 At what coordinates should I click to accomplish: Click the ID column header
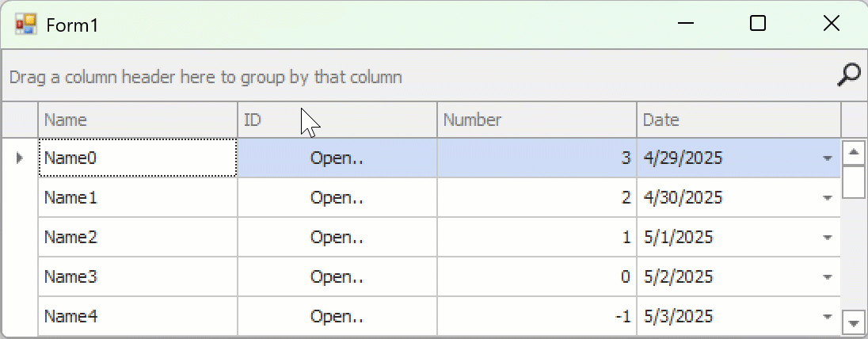[337, 120]
